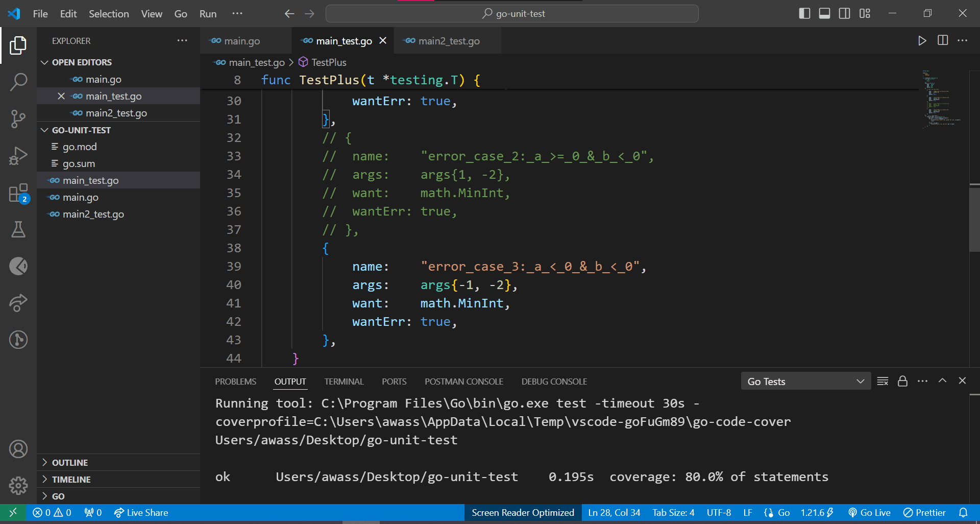Open the Search view in the activity bar
Viewport: 980px width, 524px height.
pyautogui.click(x=18, y=82)
